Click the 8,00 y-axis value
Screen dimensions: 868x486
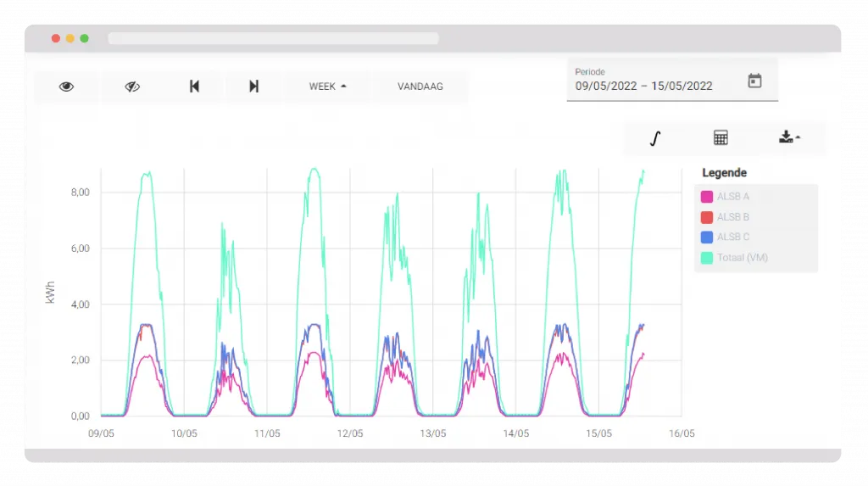pos(81,193)
